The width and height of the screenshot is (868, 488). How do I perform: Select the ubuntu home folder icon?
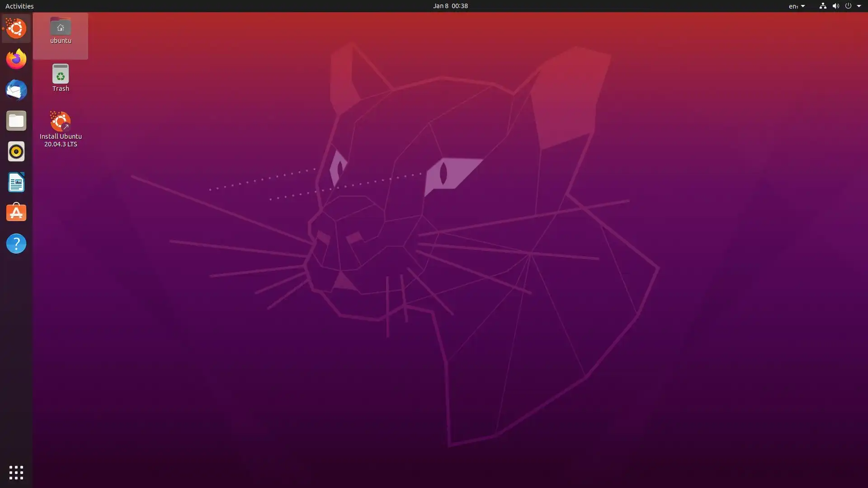pos(60,30)
